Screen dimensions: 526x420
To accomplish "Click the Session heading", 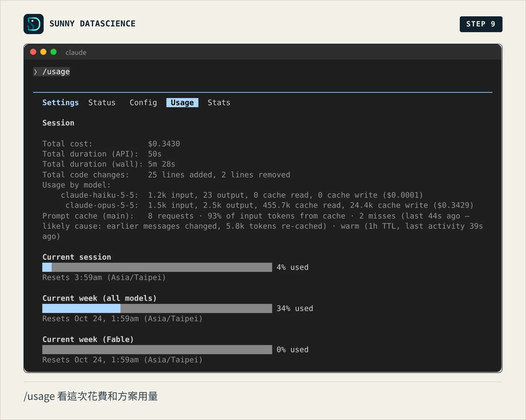I will click(x=58, y=123).
